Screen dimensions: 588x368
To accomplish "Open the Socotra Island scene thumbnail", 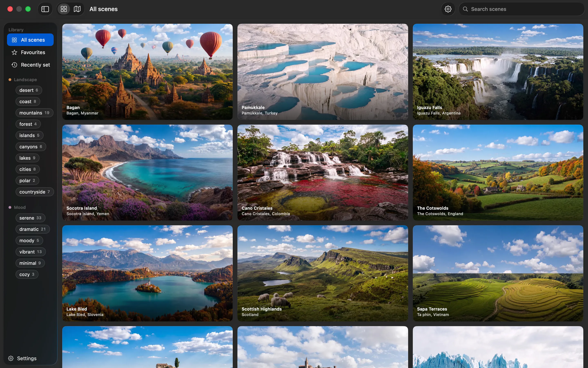I will (147, 173).
